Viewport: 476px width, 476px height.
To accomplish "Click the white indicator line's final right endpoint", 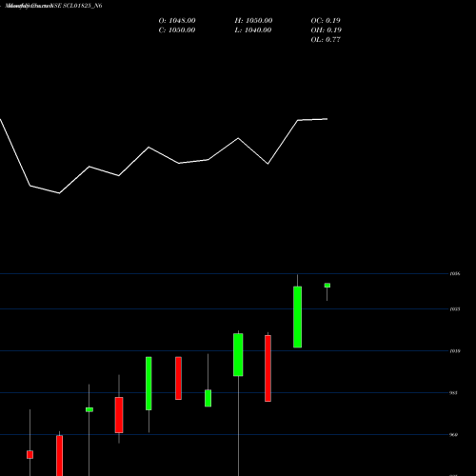I will (327, 119).
